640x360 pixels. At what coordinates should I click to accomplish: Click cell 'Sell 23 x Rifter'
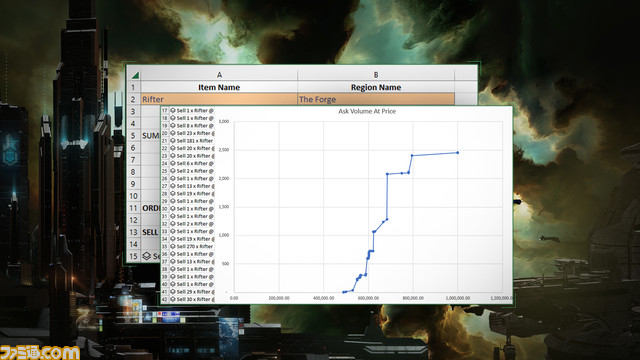192,133
